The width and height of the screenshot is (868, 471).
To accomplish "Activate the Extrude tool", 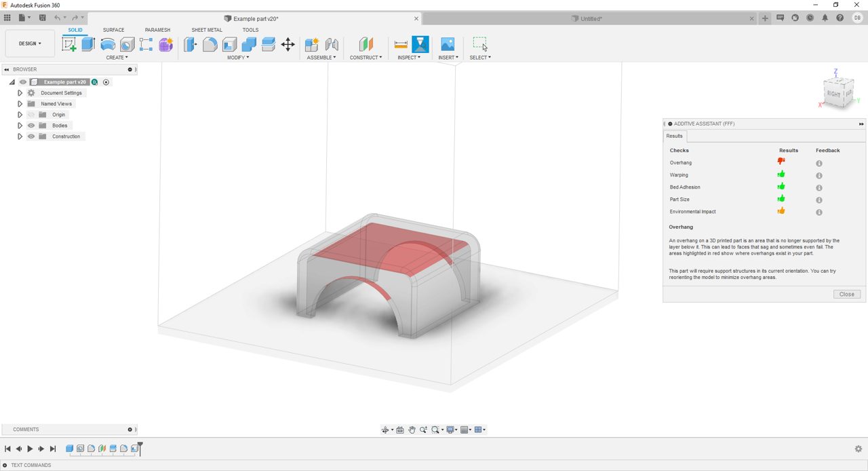I will [87, 44].
